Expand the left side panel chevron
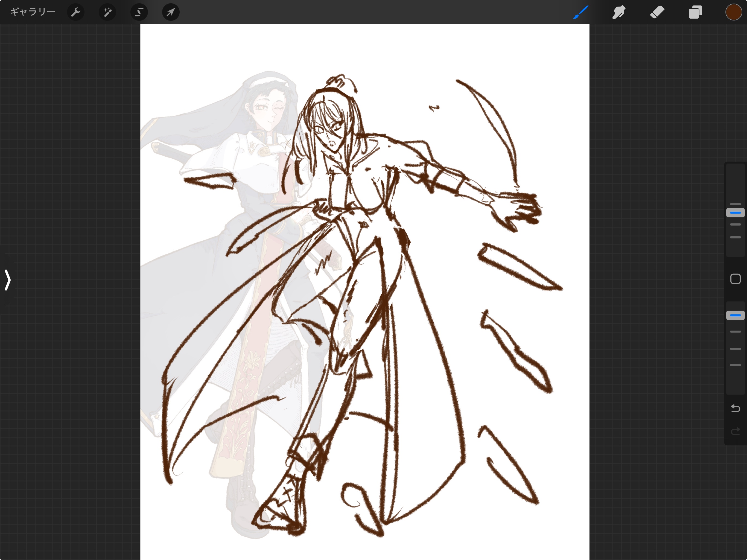The height and width of the screenshot is (560, 747). click(x=7, y=280)
